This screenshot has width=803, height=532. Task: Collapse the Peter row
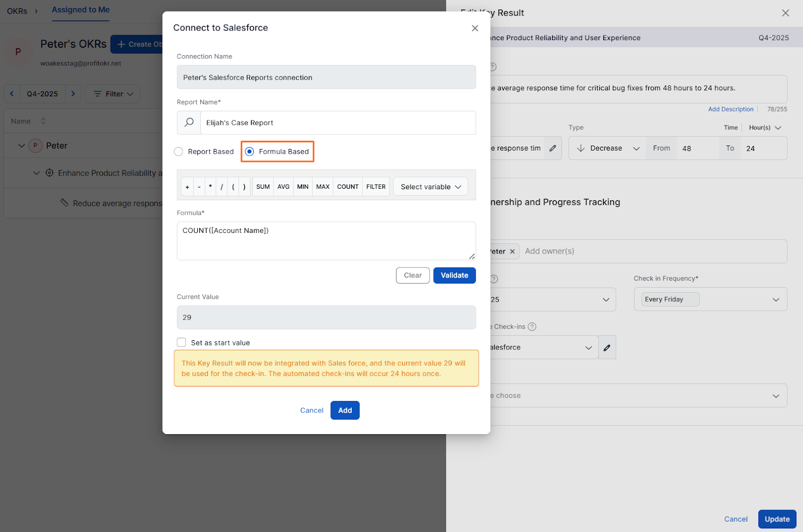(x=21, y=146)
